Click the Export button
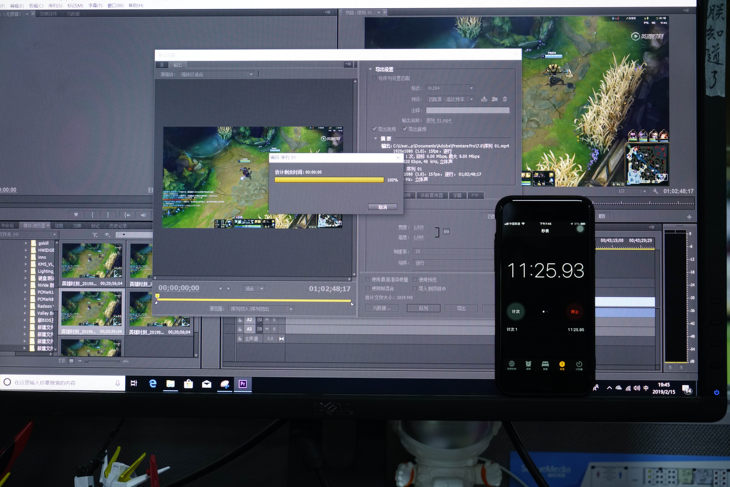Viewport: 730px width, 487px height. pos(461,308)
